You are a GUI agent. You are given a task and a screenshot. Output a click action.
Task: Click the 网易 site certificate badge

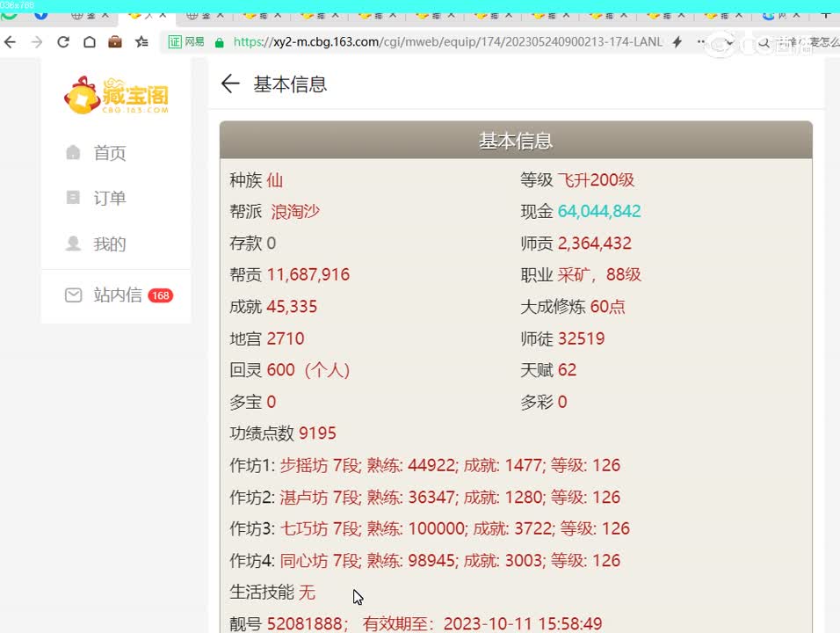pos(186,42)
